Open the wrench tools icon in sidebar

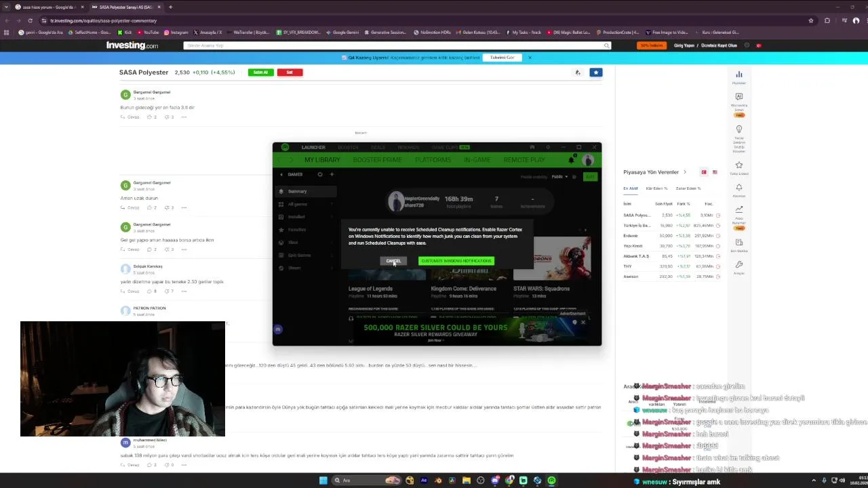738,264
